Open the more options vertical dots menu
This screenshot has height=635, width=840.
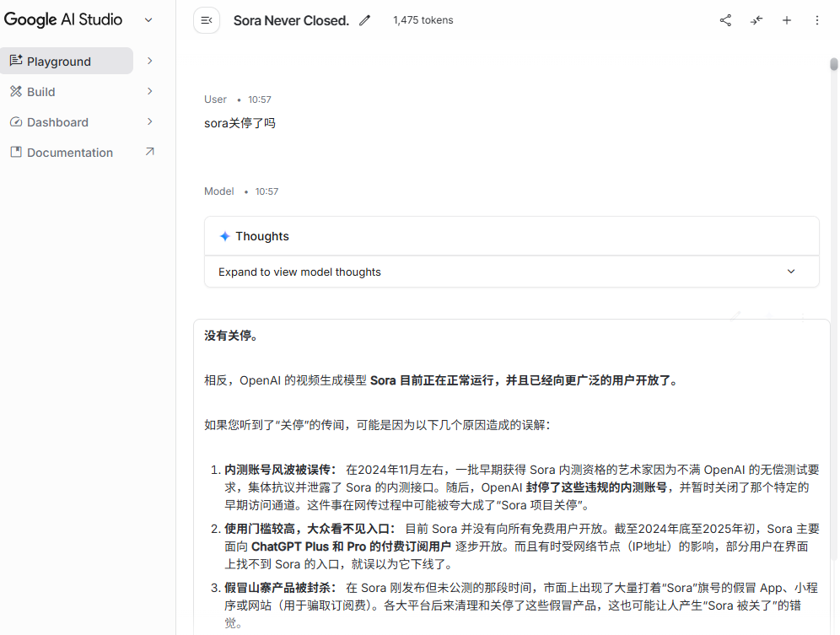pyautogui.click(x=817, y=20)
